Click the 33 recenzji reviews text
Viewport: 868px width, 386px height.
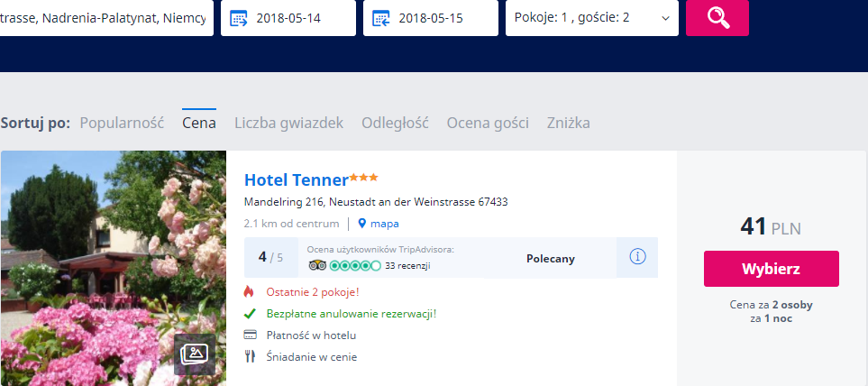407,266
